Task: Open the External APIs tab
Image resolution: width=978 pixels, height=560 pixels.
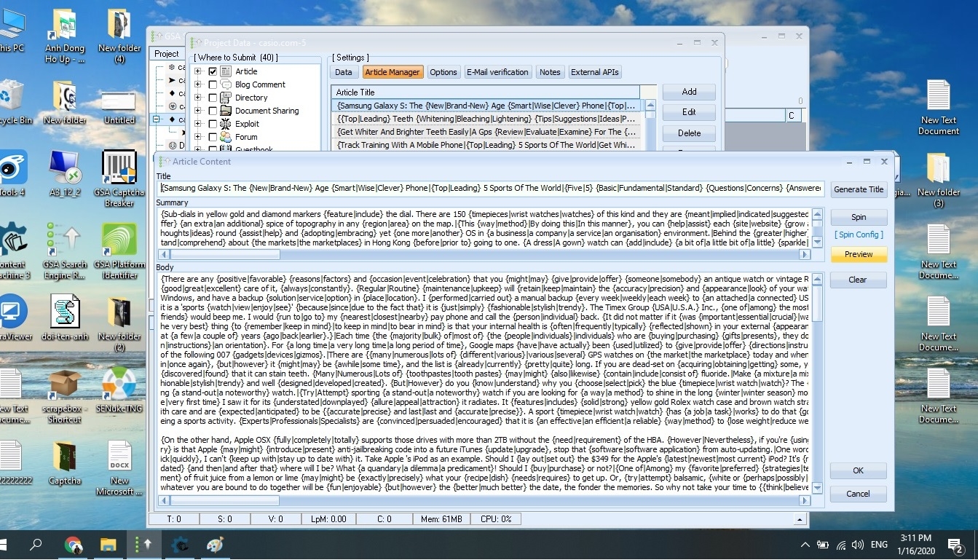Action: 595,72
